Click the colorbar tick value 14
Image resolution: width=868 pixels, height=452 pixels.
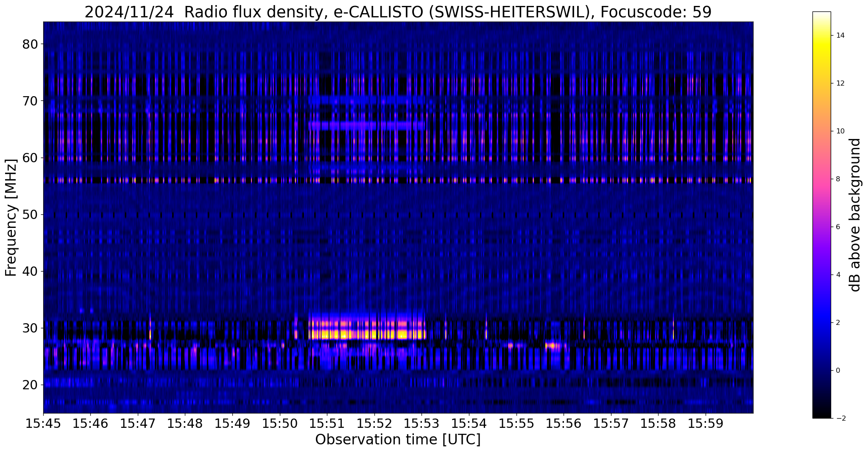pyautogui.click(x=840, y=35)
